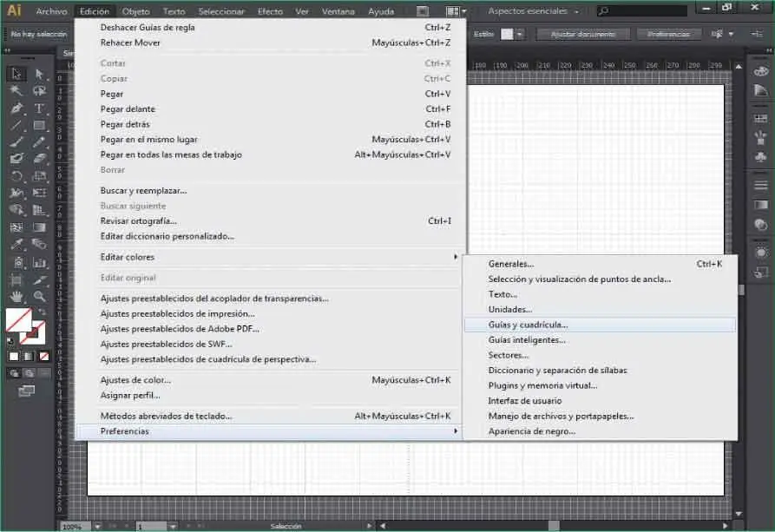775x532 pixels.
Task: Open the Symbols panel club icon
Action: click(x=760, y=157)
